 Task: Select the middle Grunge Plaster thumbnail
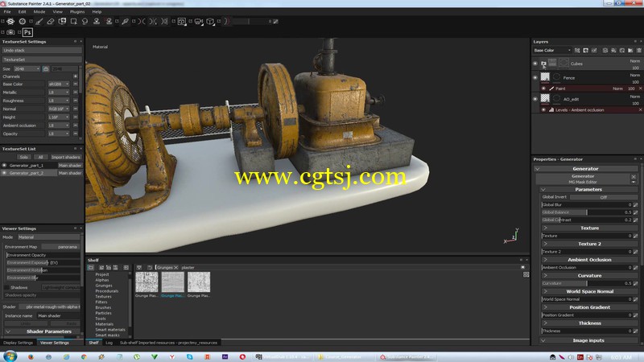pyautogui.click(x=173, y=282)
